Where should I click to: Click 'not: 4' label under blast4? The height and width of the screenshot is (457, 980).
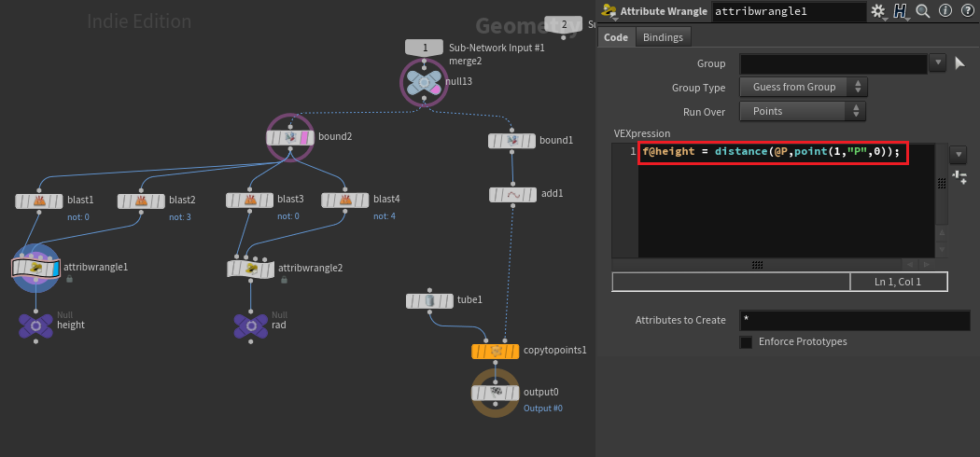[x=385, y=216]
